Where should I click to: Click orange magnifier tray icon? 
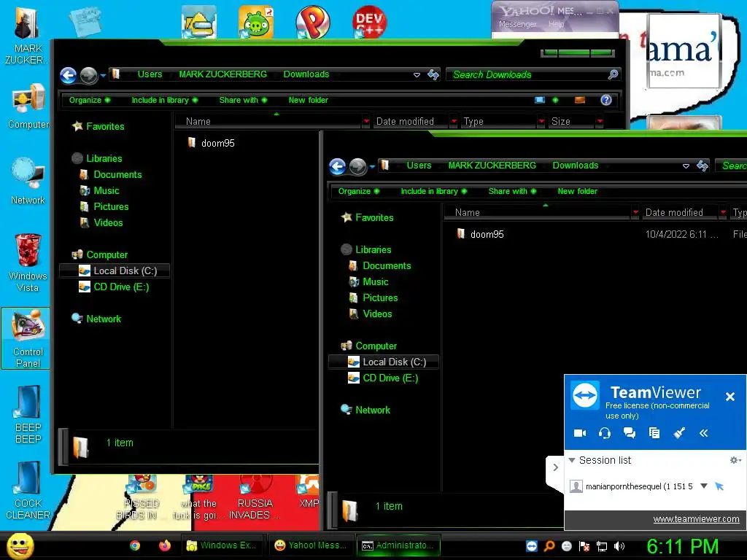(549, 546)
